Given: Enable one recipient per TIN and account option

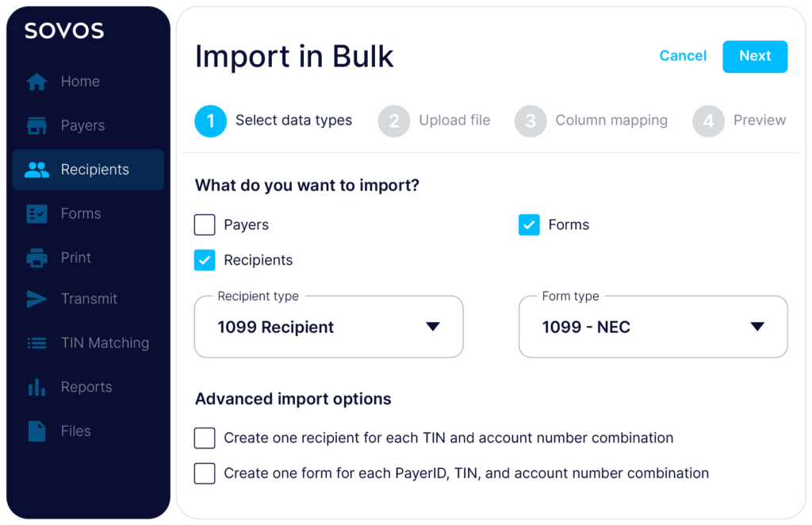Looking at the screenshot, I should (205, 438).
